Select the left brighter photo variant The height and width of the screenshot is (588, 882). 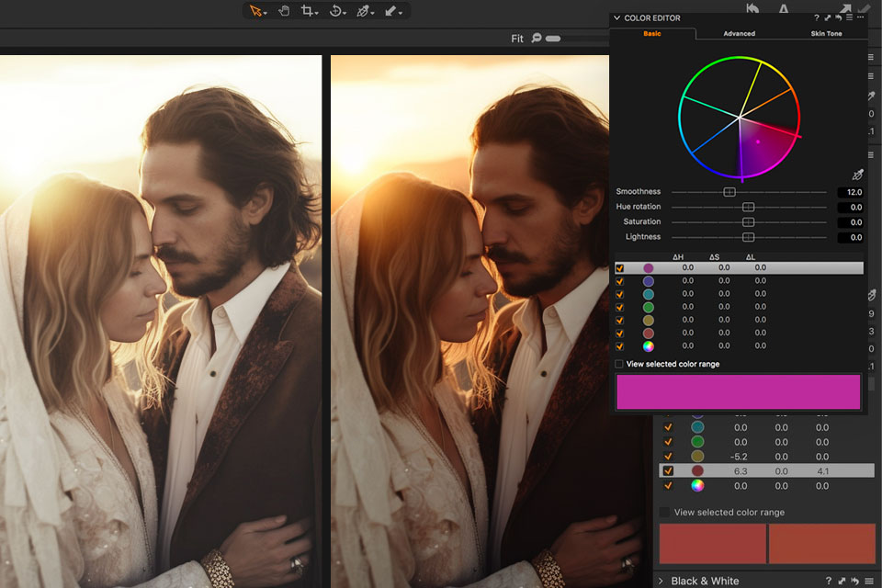point(161,322)
